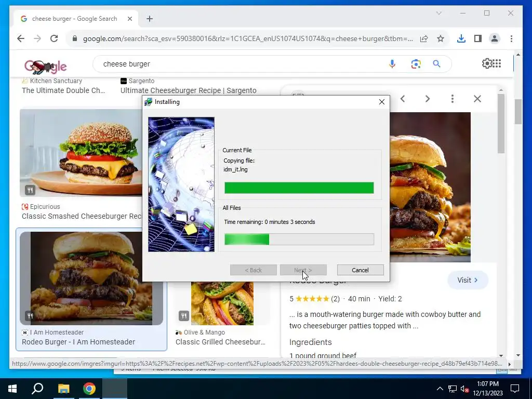532x399 pixels.
Task: Show previous image in preview panel
Action: coord(403,99)
